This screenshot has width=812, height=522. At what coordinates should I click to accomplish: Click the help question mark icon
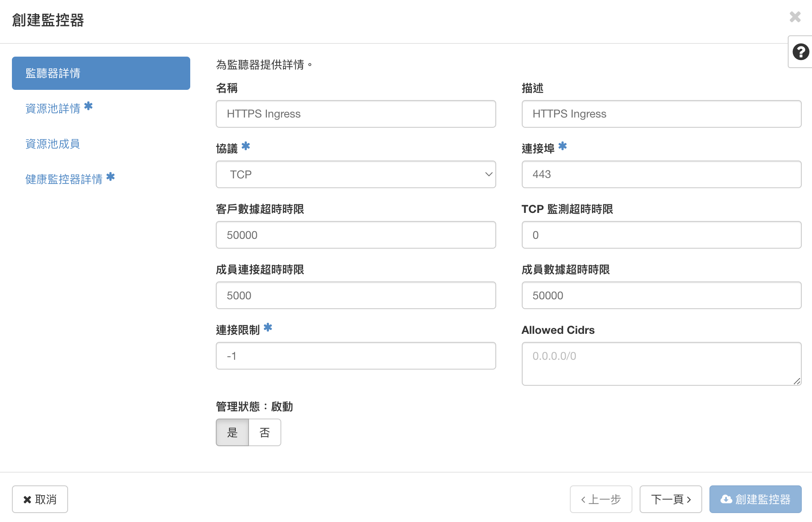click(801, 52)
